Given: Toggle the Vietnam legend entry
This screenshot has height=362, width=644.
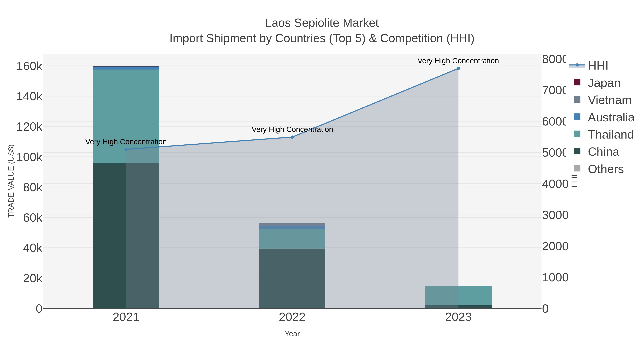Looking at the screenshot, I should (x=602, y=100).
